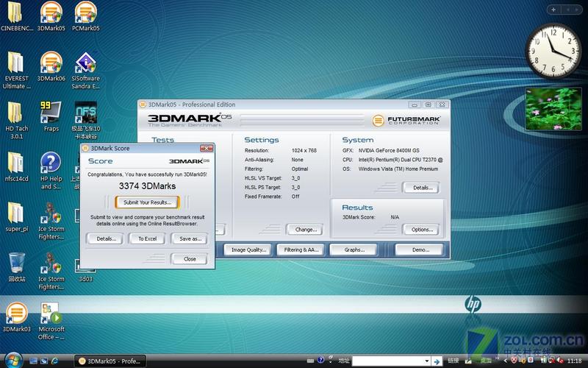Open the Microsoft Office shortcut
Viewport: 588px width, 368px height.
(x=51, y=321)
